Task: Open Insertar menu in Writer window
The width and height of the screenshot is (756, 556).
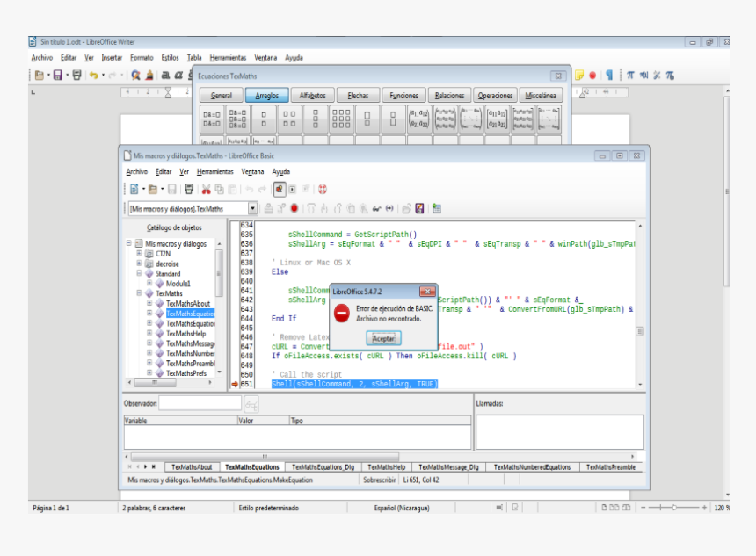Action: point(112,57)
